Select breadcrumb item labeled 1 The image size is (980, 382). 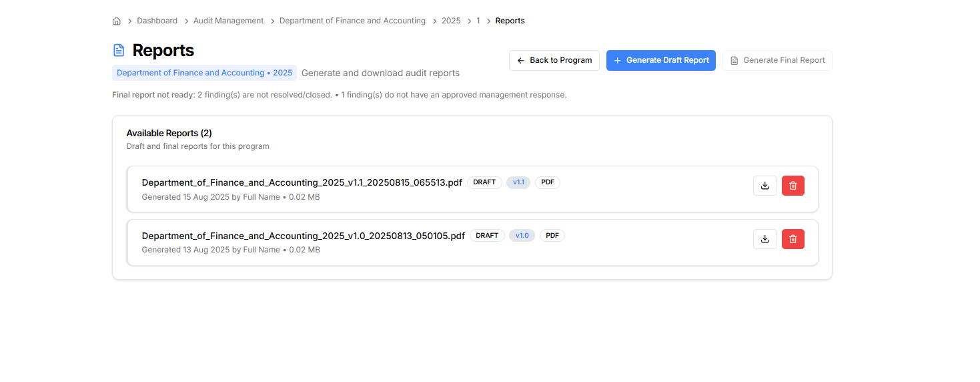[478, 21]
